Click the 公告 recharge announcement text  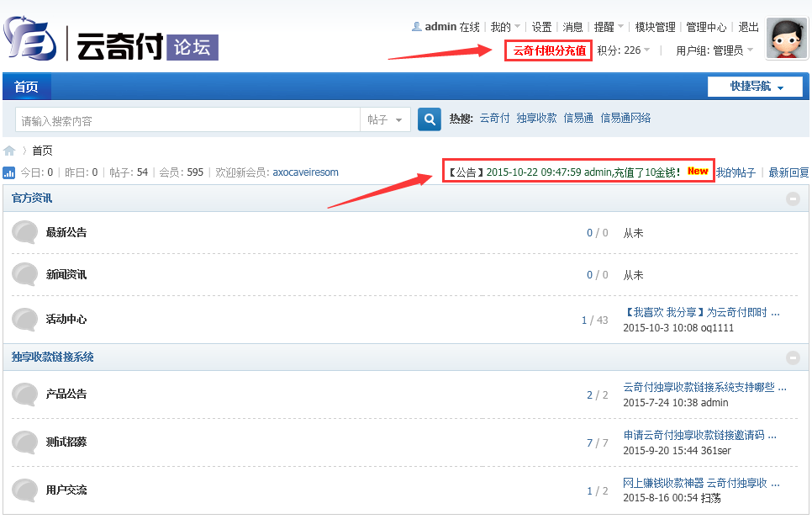coord(564,172)
